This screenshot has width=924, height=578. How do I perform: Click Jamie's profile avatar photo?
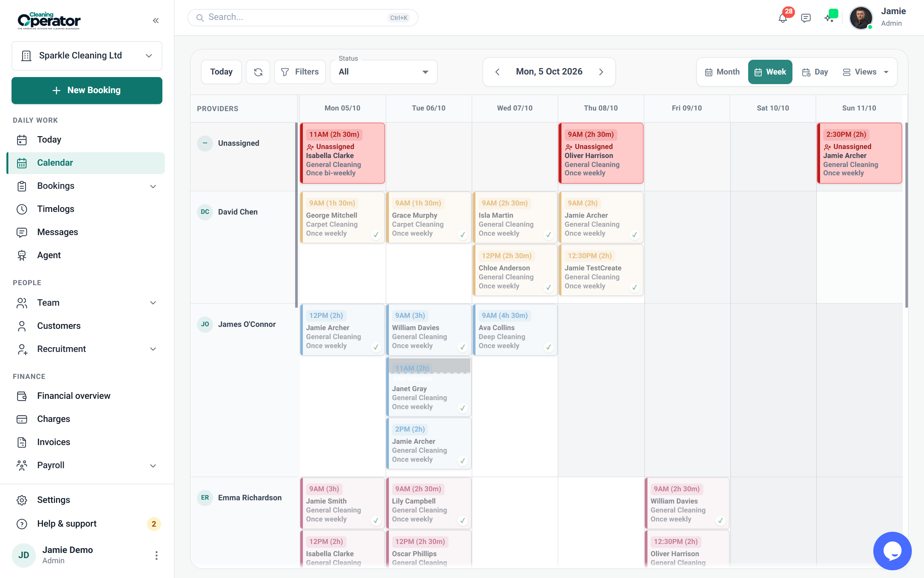click(x=860, y=18)
